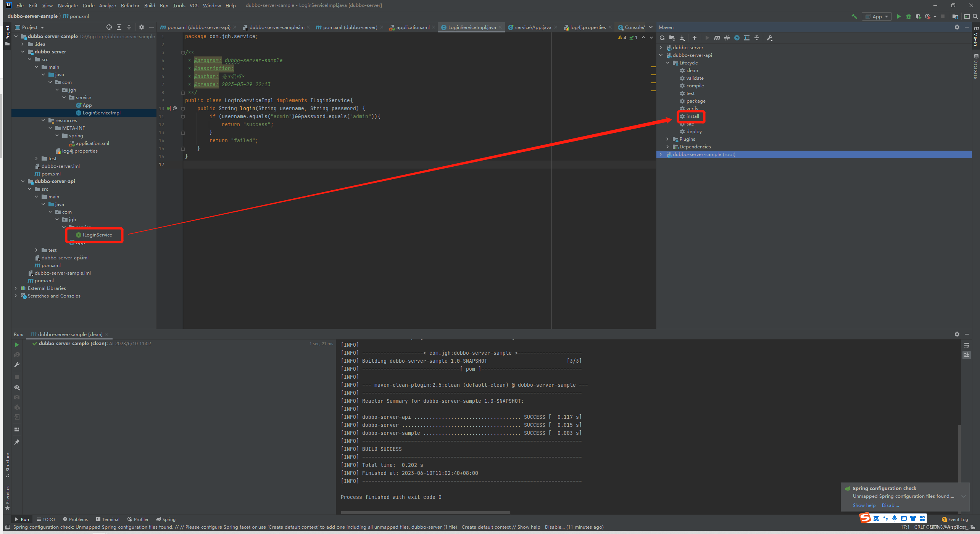Select install in Maven Lifecycle list
The width and height of the screenshot is (980, 534).
[x=692, y=116]
